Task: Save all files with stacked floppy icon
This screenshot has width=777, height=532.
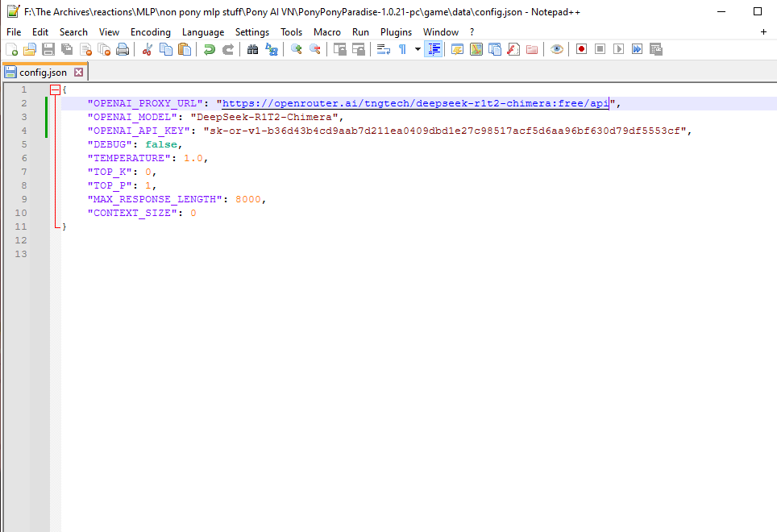Action: pyautogui.click(x=67, y=49)
